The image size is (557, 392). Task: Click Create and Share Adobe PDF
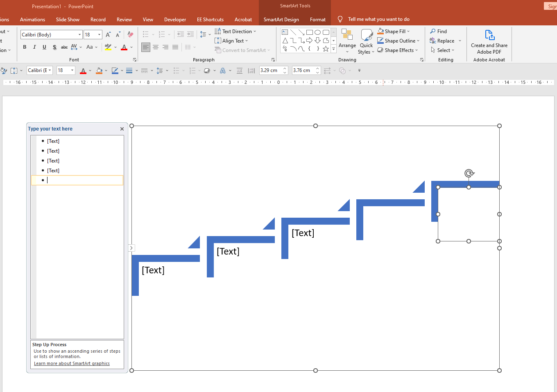coord(489,42)
